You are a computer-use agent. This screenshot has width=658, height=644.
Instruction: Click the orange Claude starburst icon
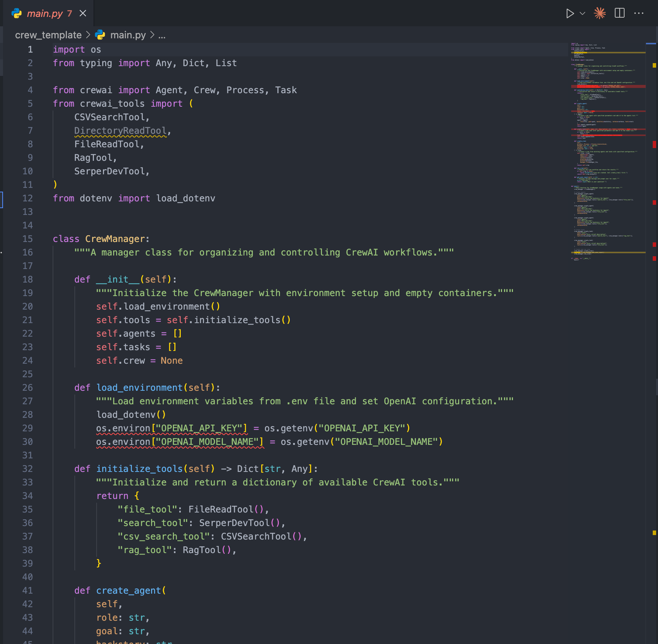(600, 14)
